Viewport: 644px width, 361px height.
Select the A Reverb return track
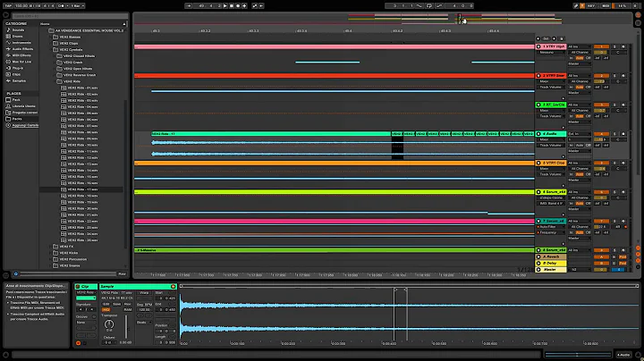[x=551, y=256]
